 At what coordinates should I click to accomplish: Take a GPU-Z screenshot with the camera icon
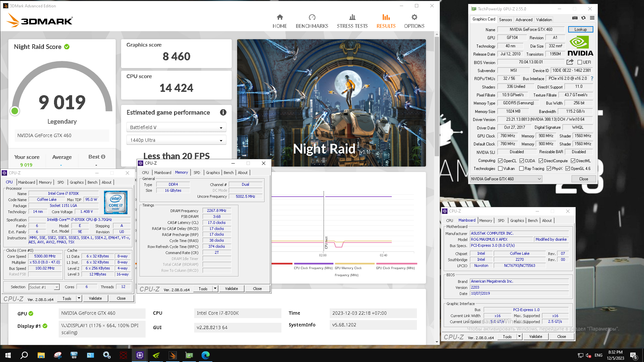coord(575,18)
